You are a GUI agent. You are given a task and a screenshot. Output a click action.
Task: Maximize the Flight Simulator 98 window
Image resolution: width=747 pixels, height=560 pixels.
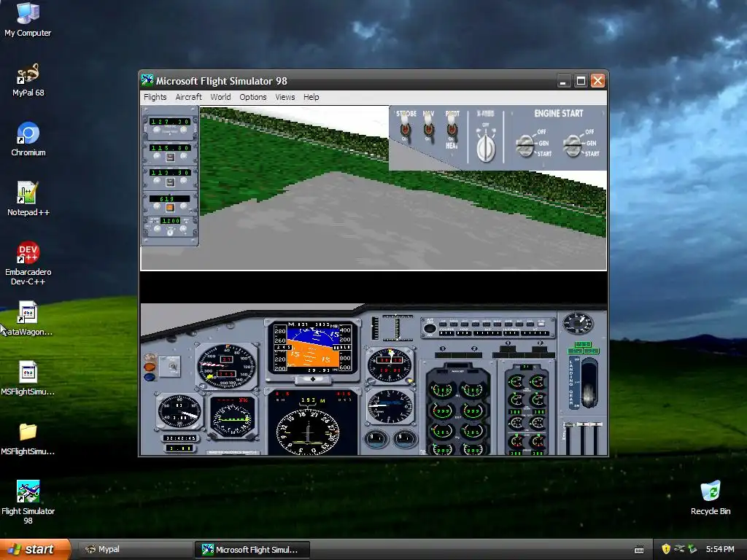[581, 81]
